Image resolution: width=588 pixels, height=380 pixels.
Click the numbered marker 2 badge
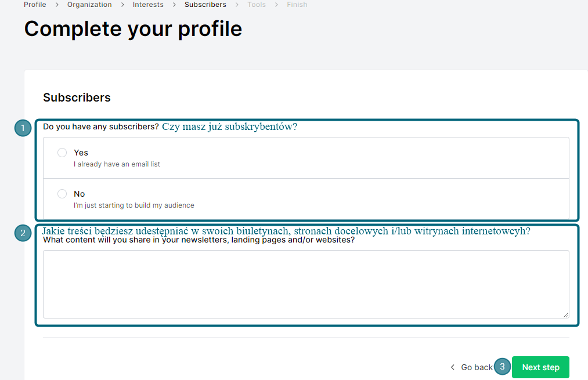coord(23,233)
